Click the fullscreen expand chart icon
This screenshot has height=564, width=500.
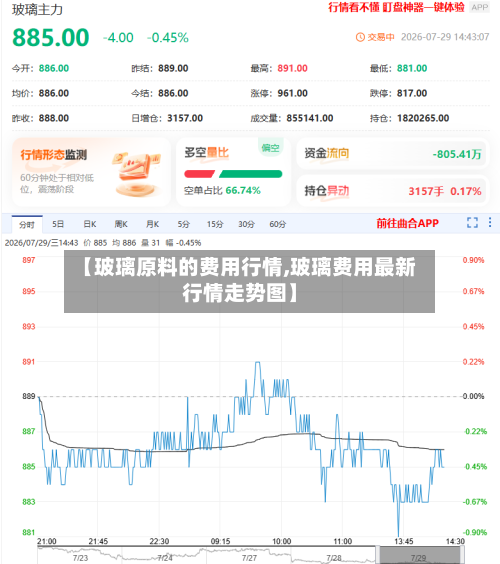pos(472,223)
